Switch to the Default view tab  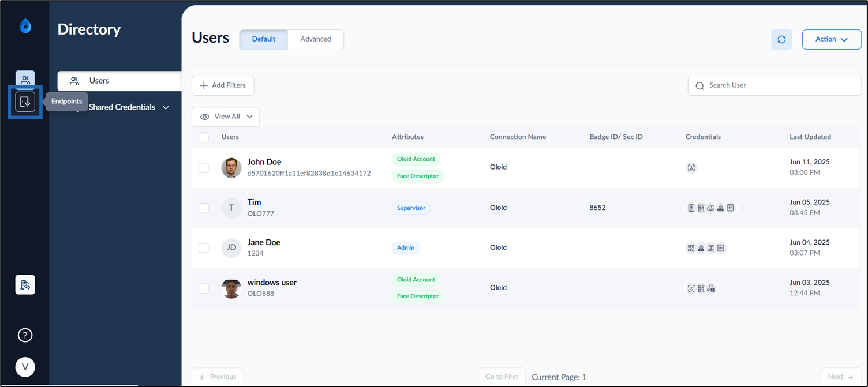coord(264,39)
